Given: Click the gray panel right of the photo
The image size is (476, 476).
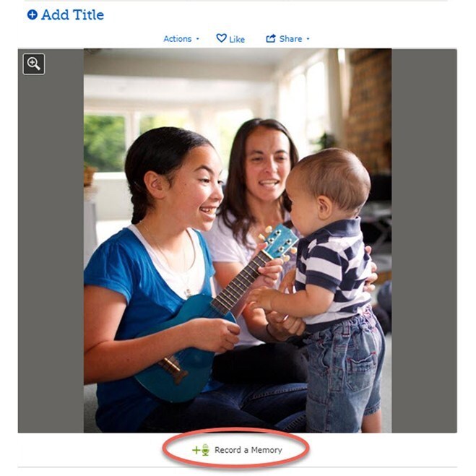Looking at the screenshot, I should [x=424, y=241].
